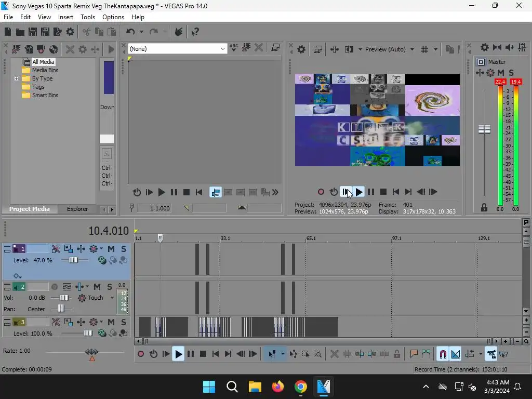Click the Get Media from Web globe icon
532x399 pixels.
pos(54,49)
